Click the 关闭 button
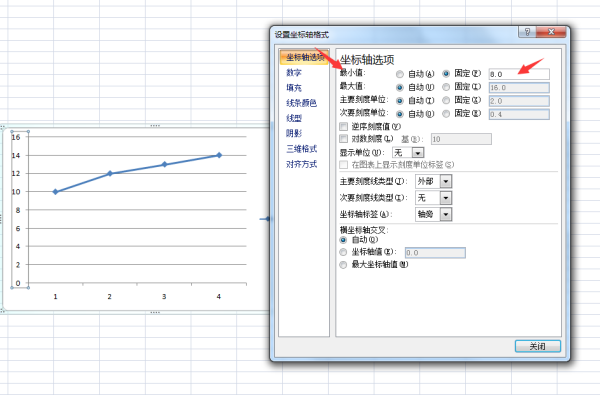The height and width of the screenshot is (395, 600). point(538,346)
